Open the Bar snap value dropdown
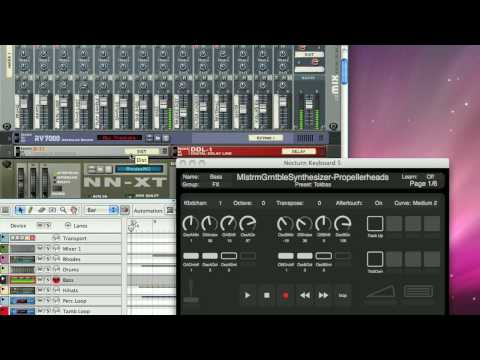 point(102,210)
